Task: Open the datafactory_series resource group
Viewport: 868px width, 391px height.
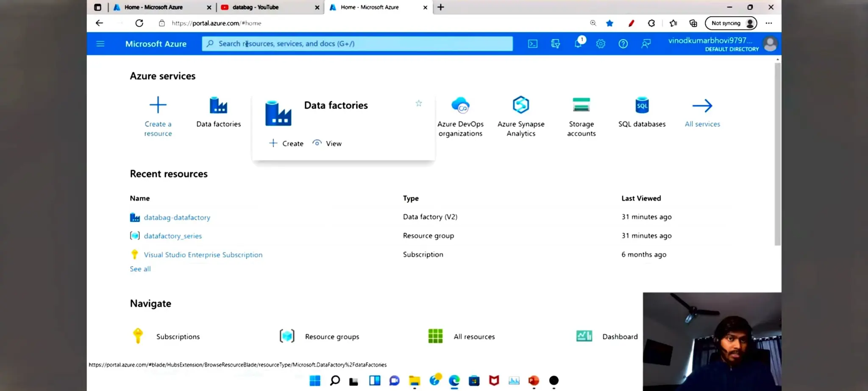Action: pos(172,236)
